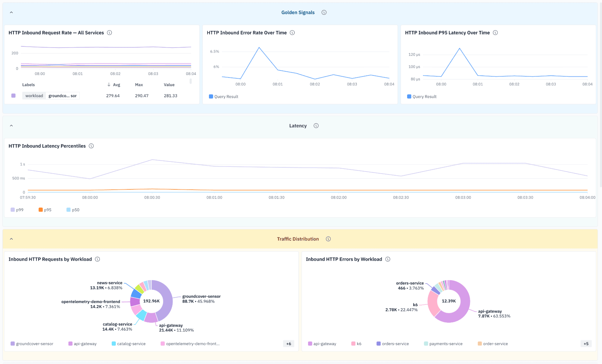Open info icon for HTTP Inbound Request Rate
The image size is (602, 364).
[x=110, y=32]
